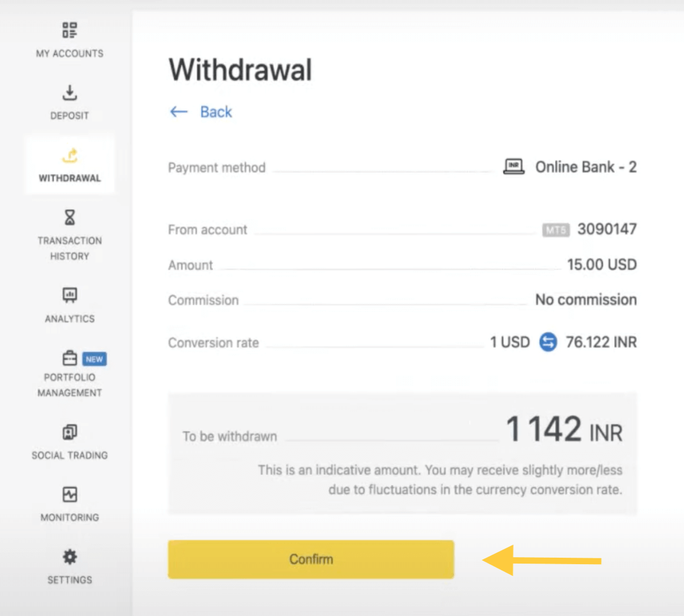Click the indicative amount disclaimer text

[x=440, y=480]
